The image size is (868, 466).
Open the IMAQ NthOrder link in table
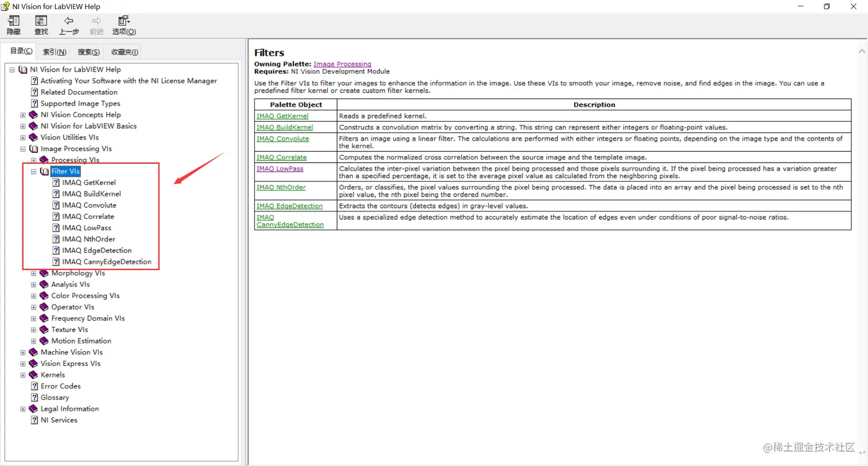pos(281,187)
